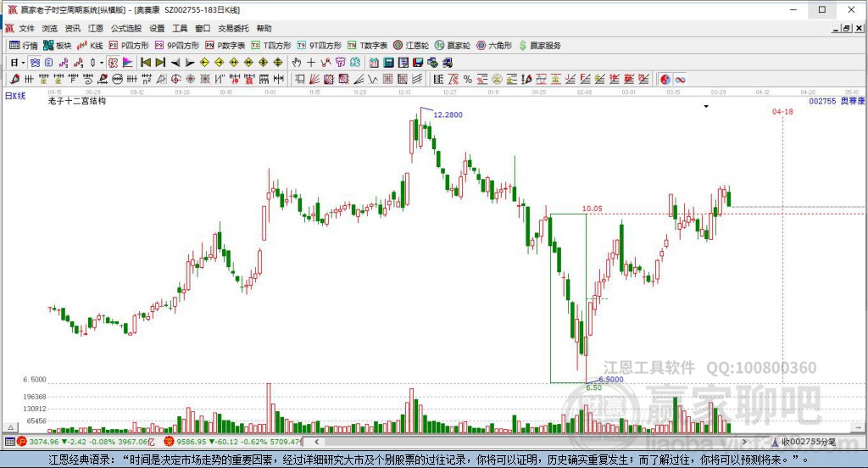The image size is (868, 468).
Task: Open the 行情 market quotes view
Action: (23, 46)
